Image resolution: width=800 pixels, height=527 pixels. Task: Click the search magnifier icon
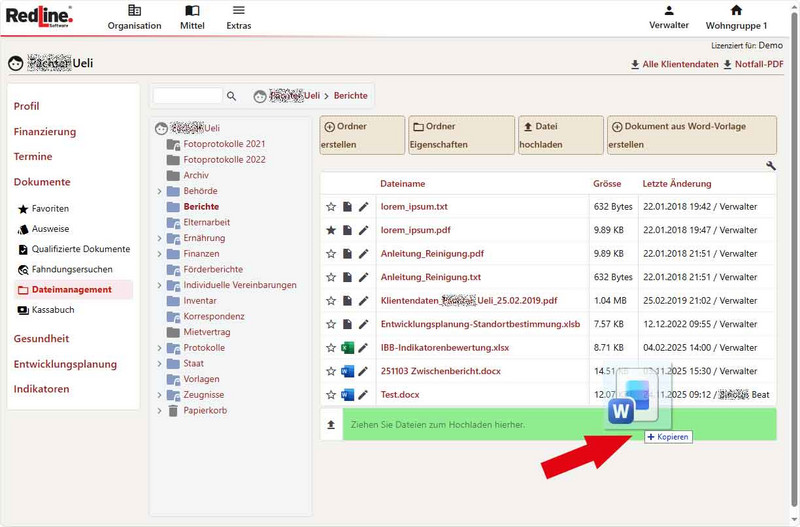click(x=232, y=96)
